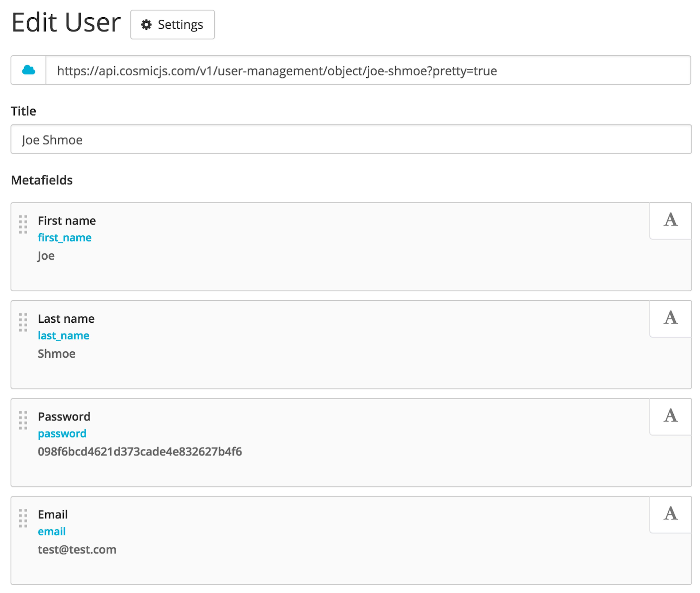
Task: Click the First name drag handle
Action: pyautogui.click(x=23, y=224)
